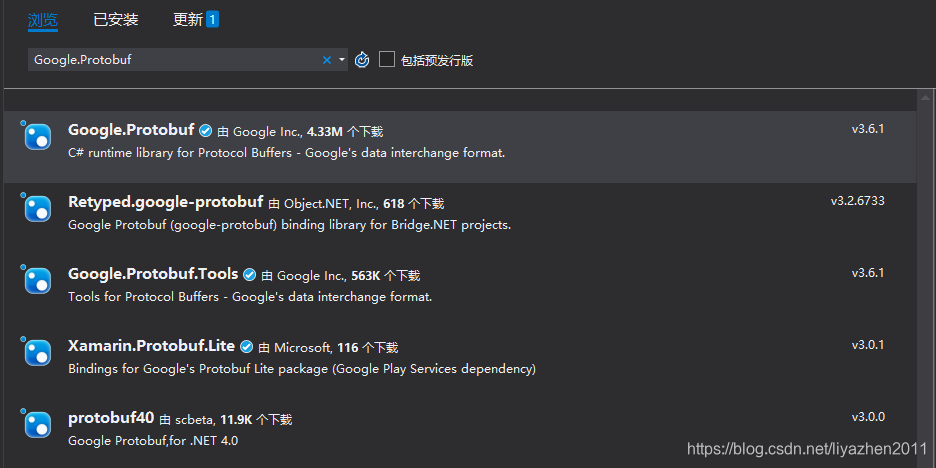The width and height of the screenshot is (936, 468).
Task: Click the update count badge 1
Action: 213,20
